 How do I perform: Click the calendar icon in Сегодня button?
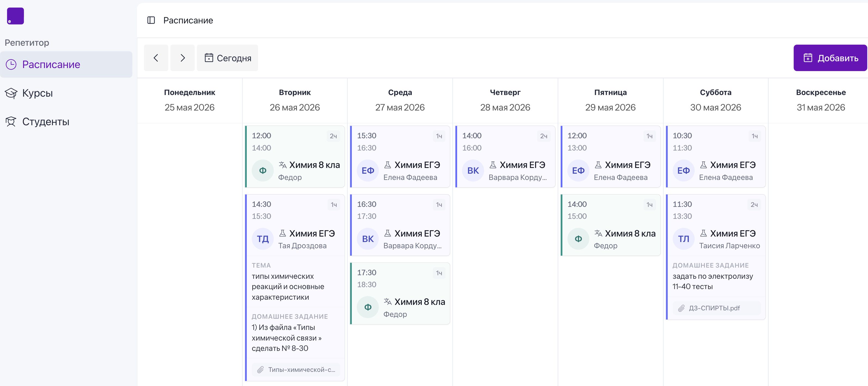tap(209, 58)
